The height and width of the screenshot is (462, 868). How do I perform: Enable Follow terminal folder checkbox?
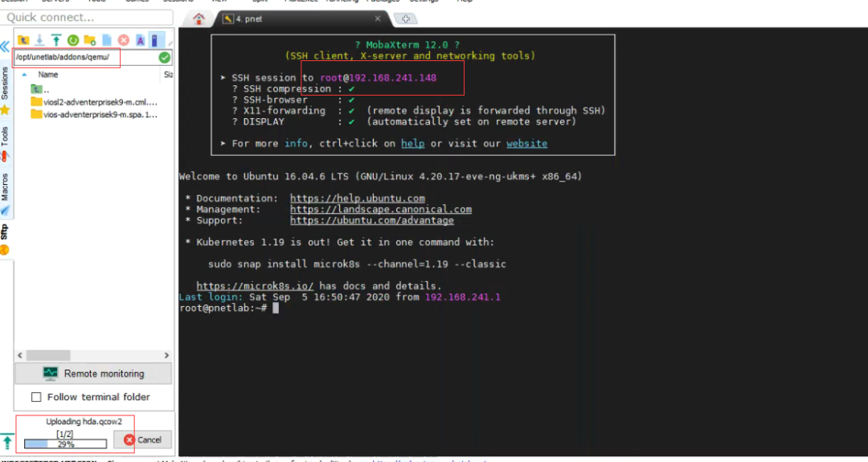click(x=36, y=397)
